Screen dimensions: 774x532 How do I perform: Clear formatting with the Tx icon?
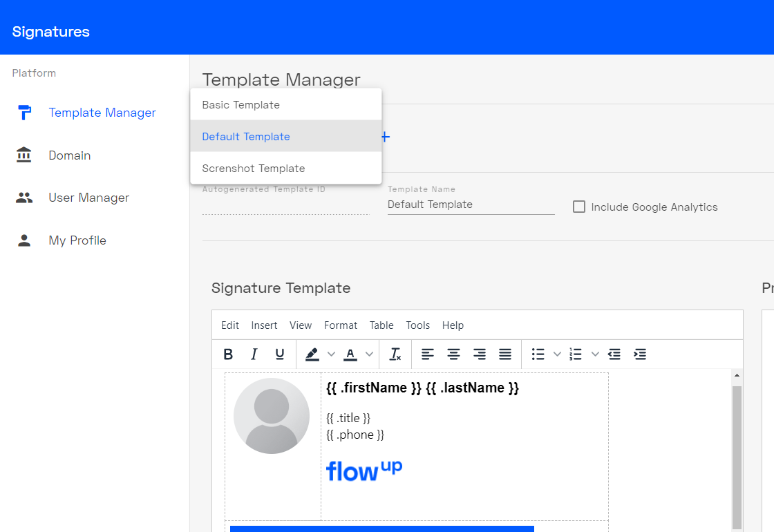(395, 354)
